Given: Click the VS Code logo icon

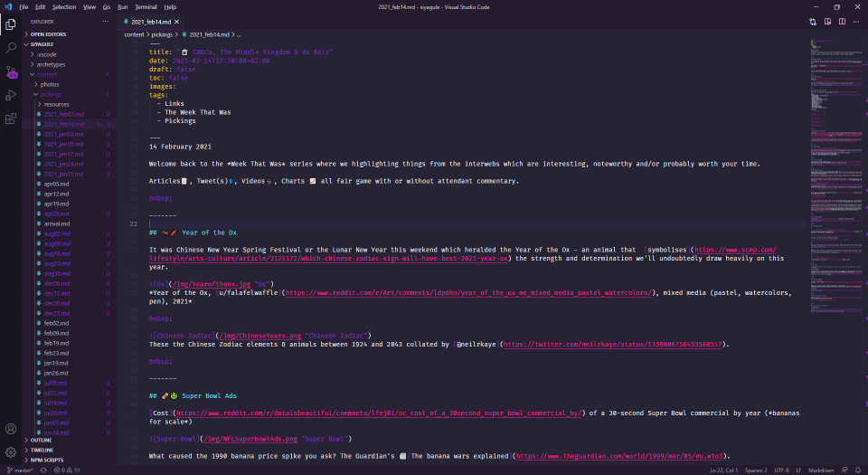Looking at the screenshot, I should coord(8,6).
